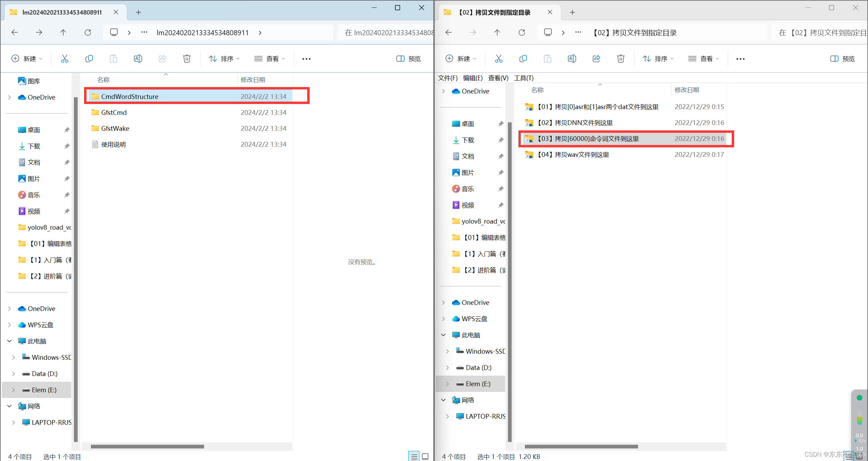Open 查看(V) menu in right window

(498, 78)
